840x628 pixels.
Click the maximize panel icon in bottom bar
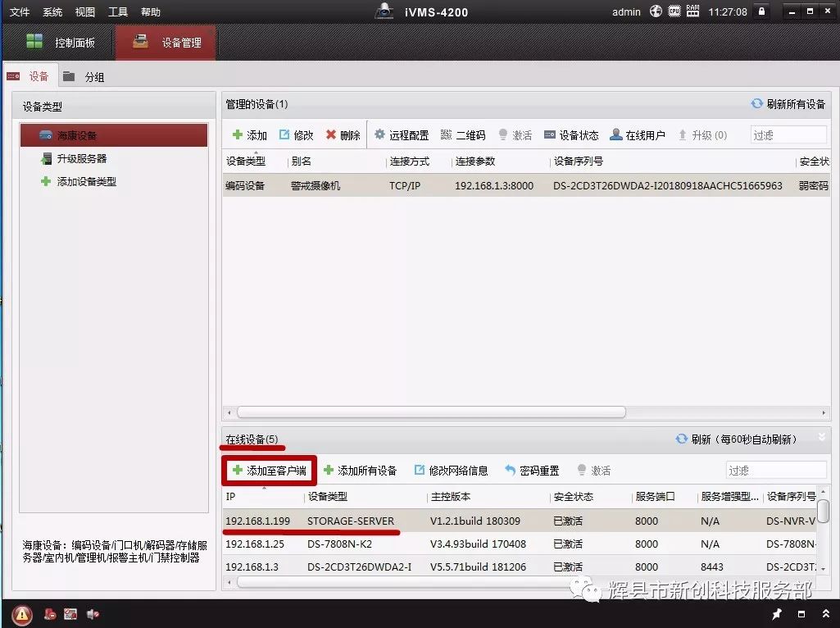[801, 614]
